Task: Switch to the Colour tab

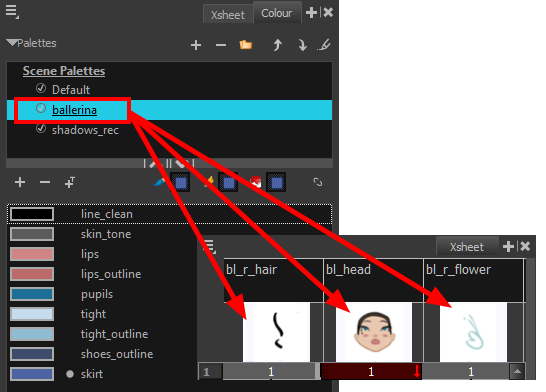Action: tap(277, 13)
